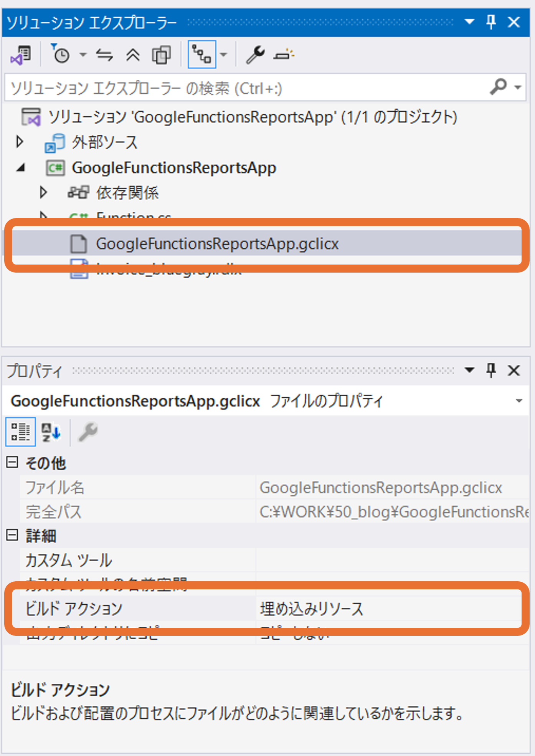This screenshot has width=535, height=756.
Task: Collapse the 詳細 property category
Action: 12,535
